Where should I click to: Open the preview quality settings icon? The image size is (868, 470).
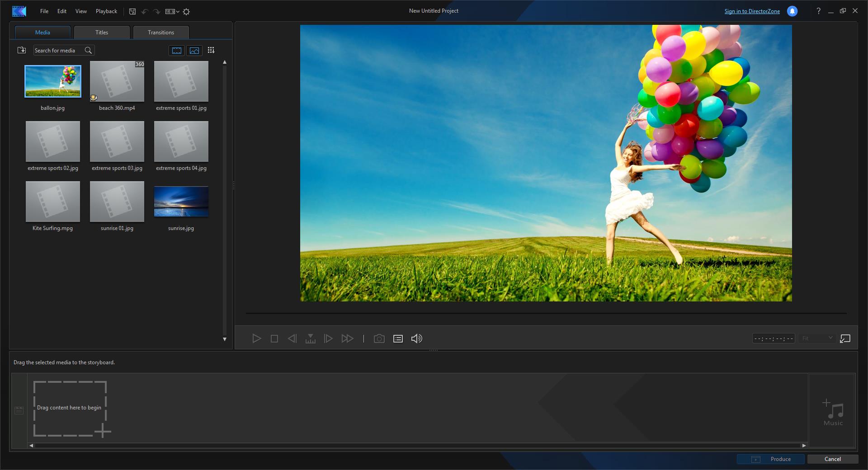tap(398, 338)
